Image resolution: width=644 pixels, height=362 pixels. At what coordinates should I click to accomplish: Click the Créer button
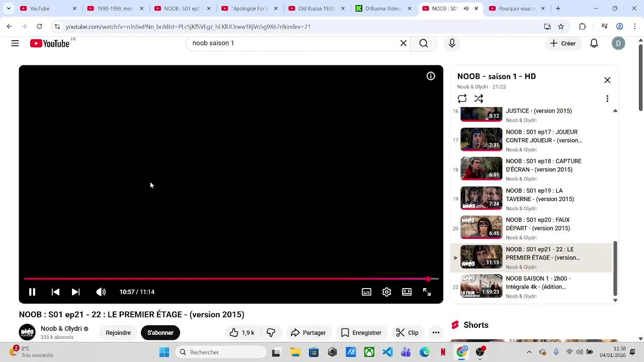click(x=562, y=43)
